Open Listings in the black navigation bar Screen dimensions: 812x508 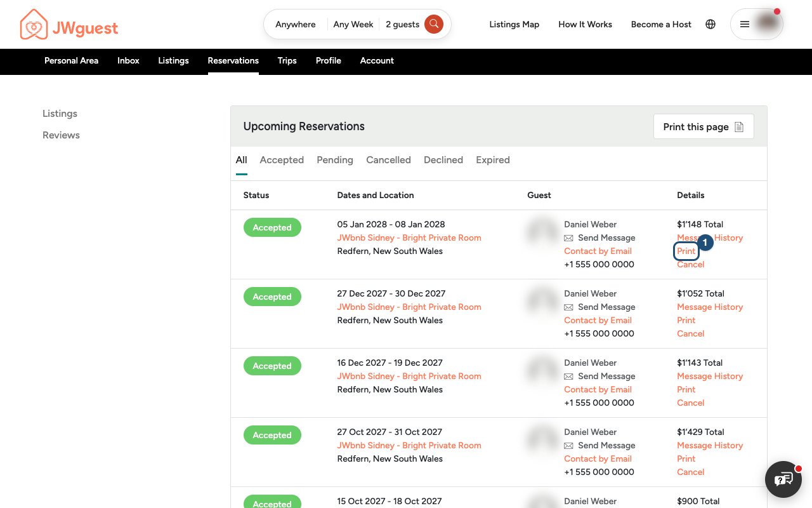click(173, 61)
